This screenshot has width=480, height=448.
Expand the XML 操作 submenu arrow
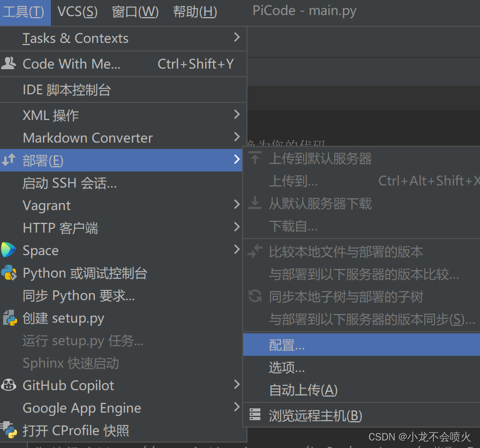(237, 114)
